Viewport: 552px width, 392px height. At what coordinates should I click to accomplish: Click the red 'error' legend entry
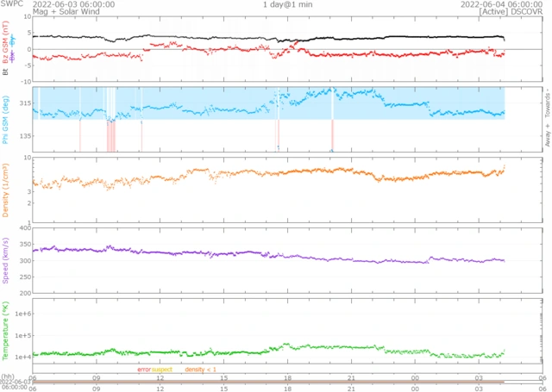144,369
